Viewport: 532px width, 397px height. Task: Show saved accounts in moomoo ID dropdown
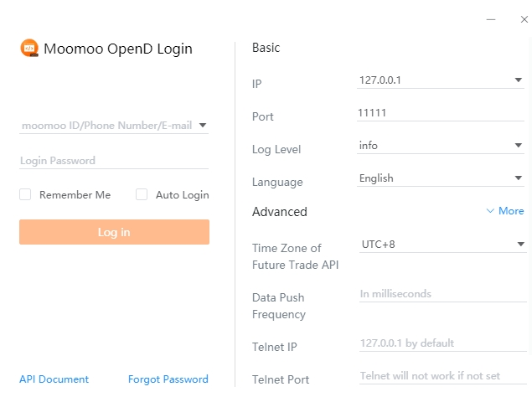[x=203, y=126]
